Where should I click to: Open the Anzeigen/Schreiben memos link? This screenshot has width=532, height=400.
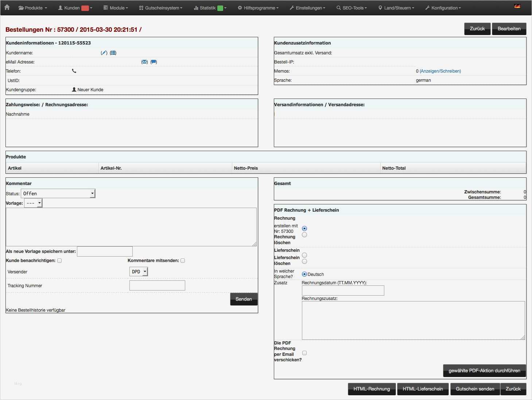point(440,71)
